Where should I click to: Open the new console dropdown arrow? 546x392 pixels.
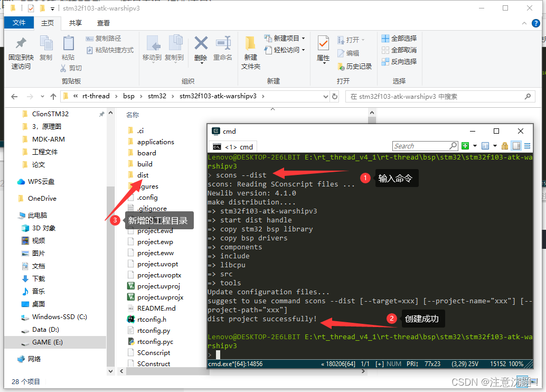pyautogui.click(x=475, y=146)
